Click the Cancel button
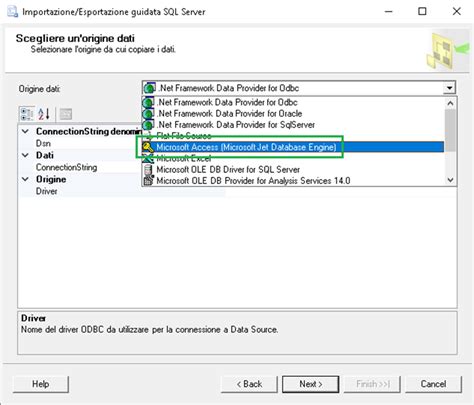474x405 pixels. [x=433, y=384]
